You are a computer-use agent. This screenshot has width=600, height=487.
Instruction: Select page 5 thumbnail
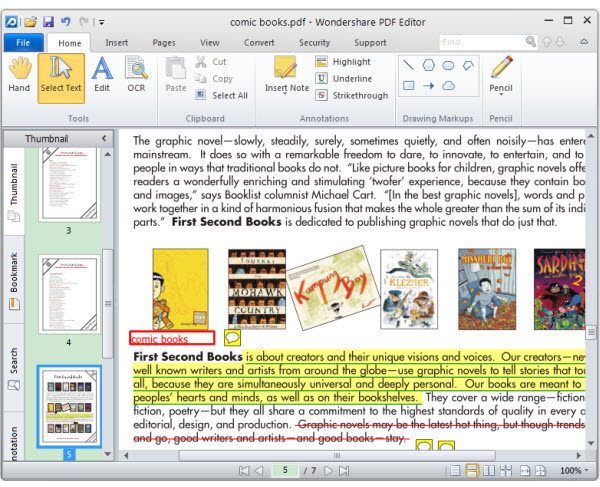[x=69, y=406]
